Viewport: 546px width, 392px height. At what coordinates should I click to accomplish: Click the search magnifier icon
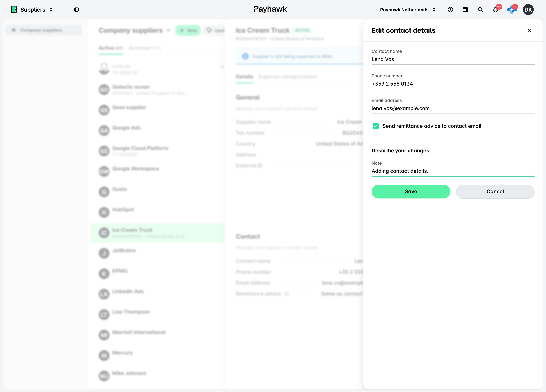(480, 10)
